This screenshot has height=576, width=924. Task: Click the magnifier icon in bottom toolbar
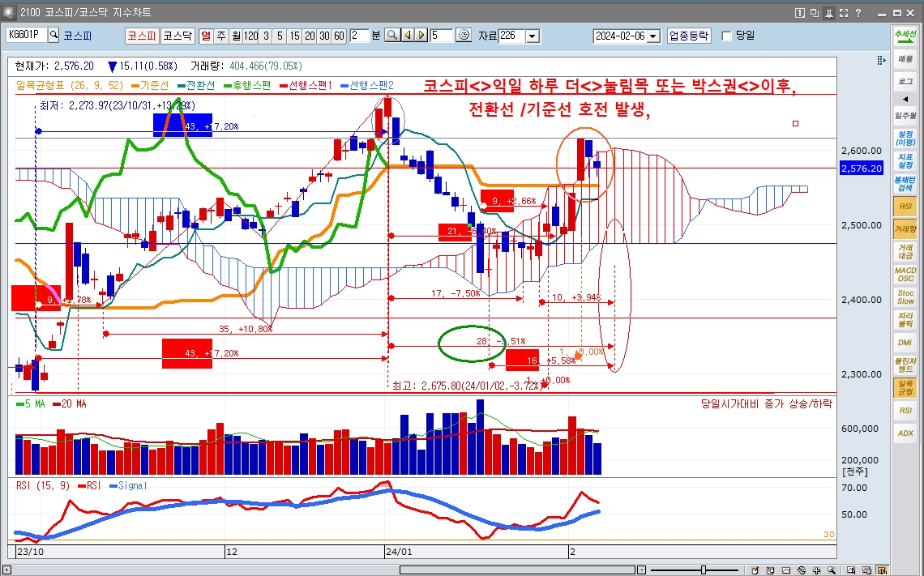pyautogui.click(x=832, y=570)
